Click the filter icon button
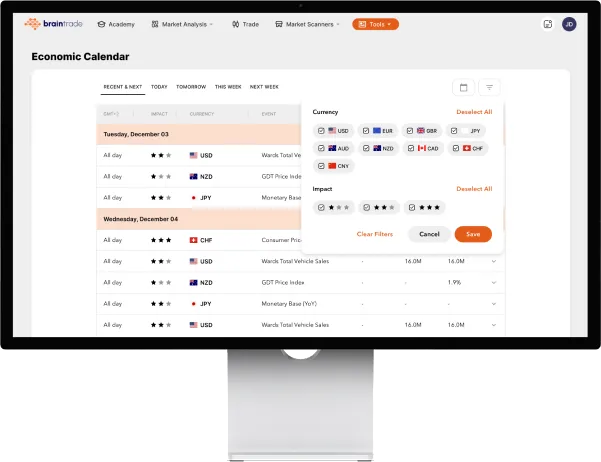Image resolution: width=601 pixels, height=462 pixels. coord(489,87)
